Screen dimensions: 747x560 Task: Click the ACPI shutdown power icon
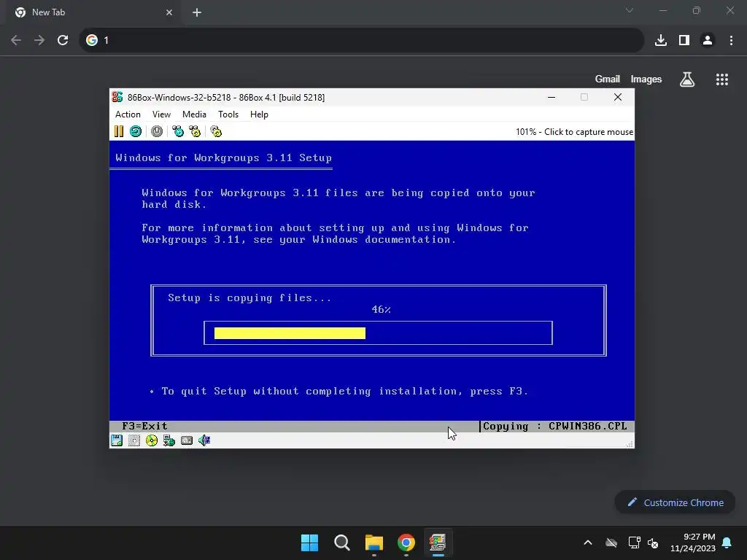pos(157,131)
